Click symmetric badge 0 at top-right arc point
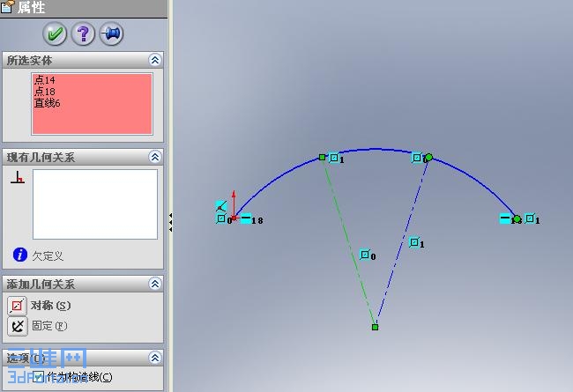Viewport: 573px width, 392px height. click(x=418, y=158)
